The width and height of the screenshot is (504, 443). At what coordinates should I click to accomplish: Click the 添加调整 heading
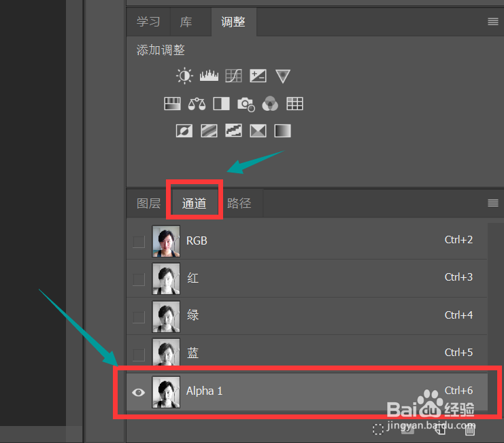(x=161, y=50)
